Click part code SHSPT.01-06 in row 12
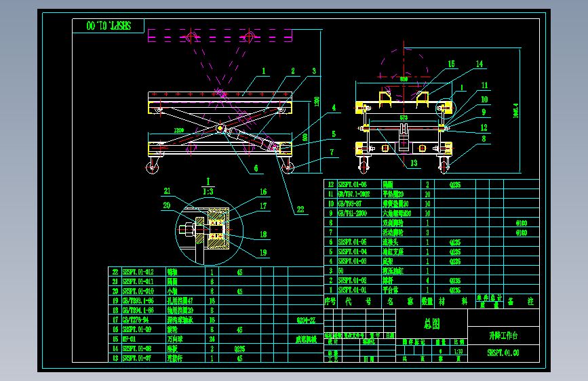This screenshot has height=381, width=588. 352,184
